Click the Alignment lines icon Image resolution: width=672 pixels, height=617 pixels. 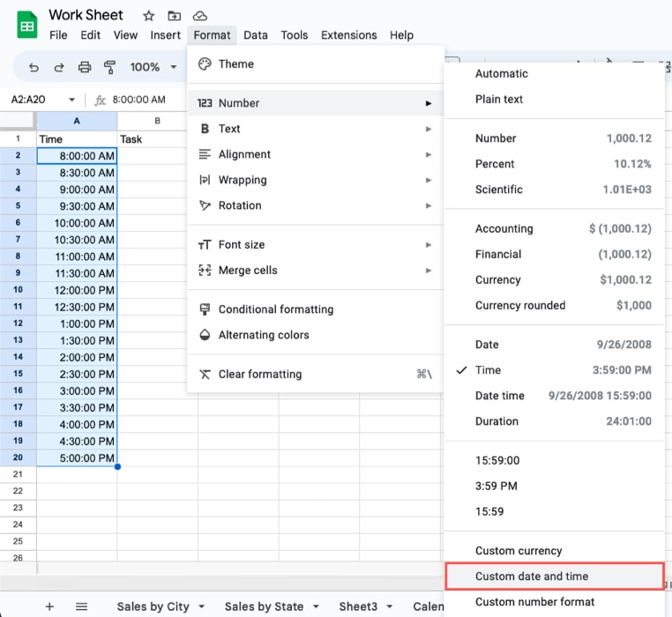205,154
